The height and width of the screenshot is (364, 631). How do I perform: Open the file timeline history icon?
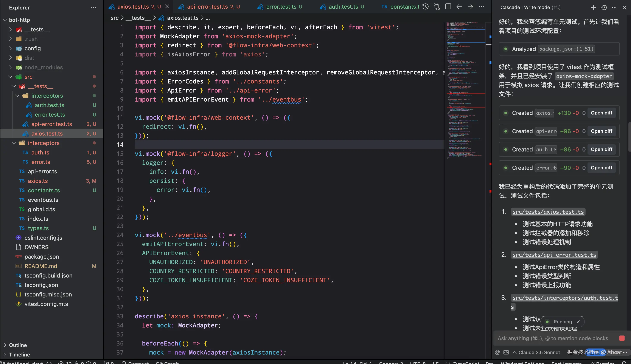coord(425,7)
